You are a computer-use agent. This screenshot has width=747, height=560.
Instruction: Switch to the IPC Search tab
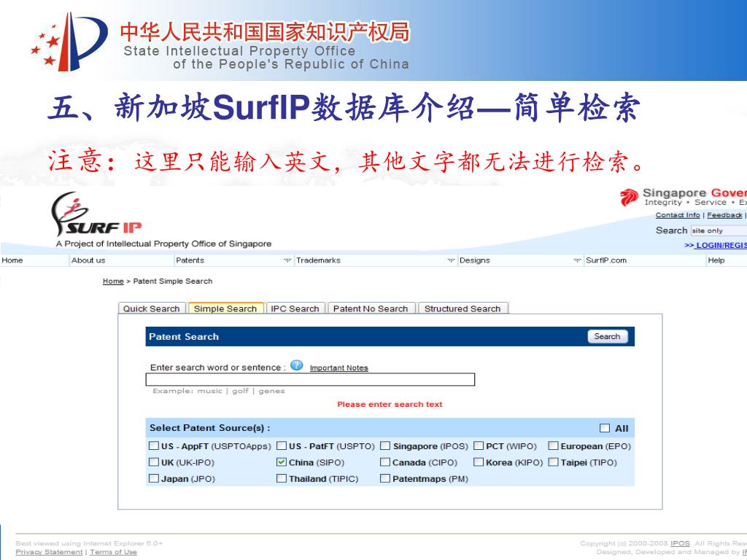[295, 308]
